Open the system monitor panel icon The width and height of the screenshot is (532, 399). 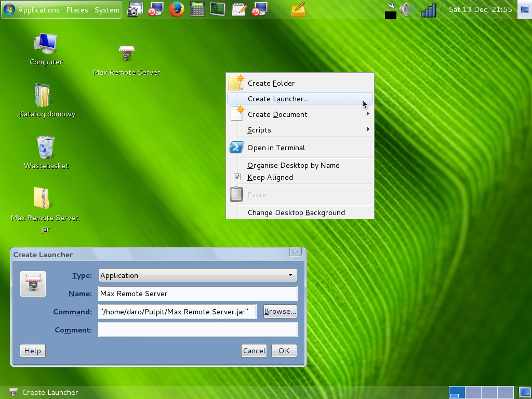218,9
